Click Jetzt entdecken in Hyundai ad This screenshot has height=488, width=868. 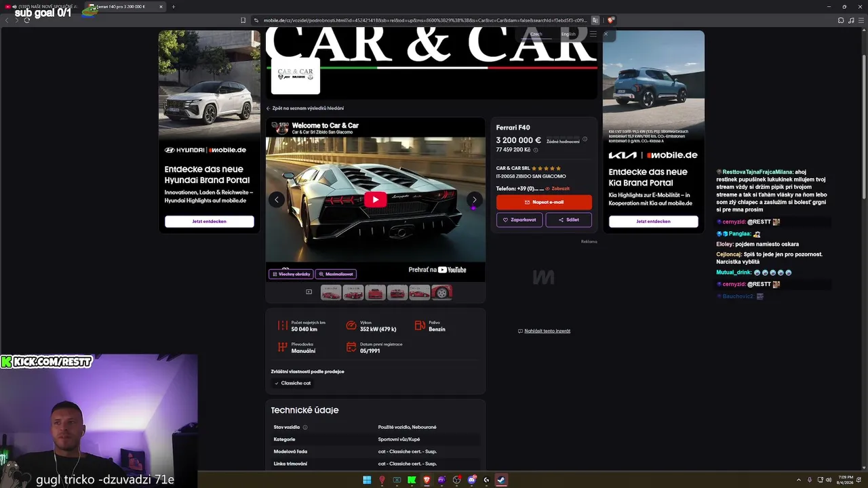(210, 222)
